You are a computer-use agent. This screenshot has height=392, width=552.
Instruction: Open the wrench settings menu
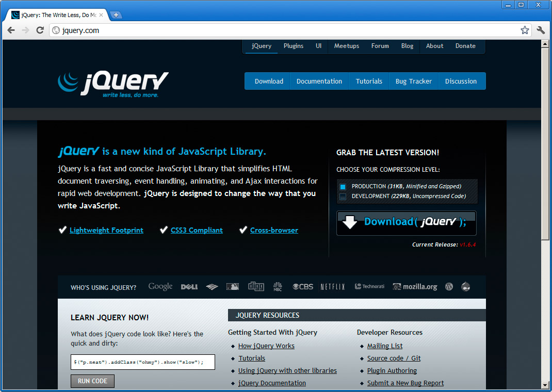[541, 30]
